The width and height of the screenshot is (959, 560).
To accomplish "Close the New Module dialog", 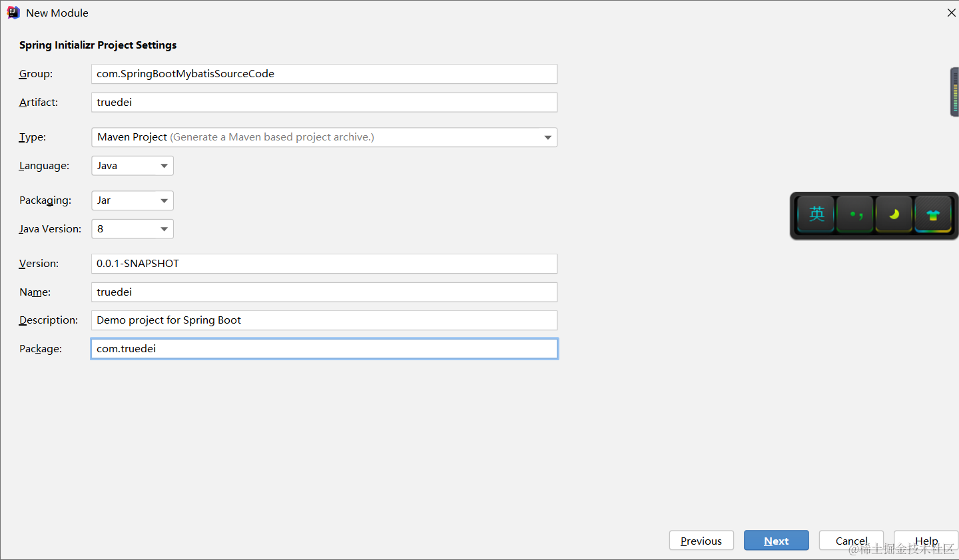I will 951,13.
